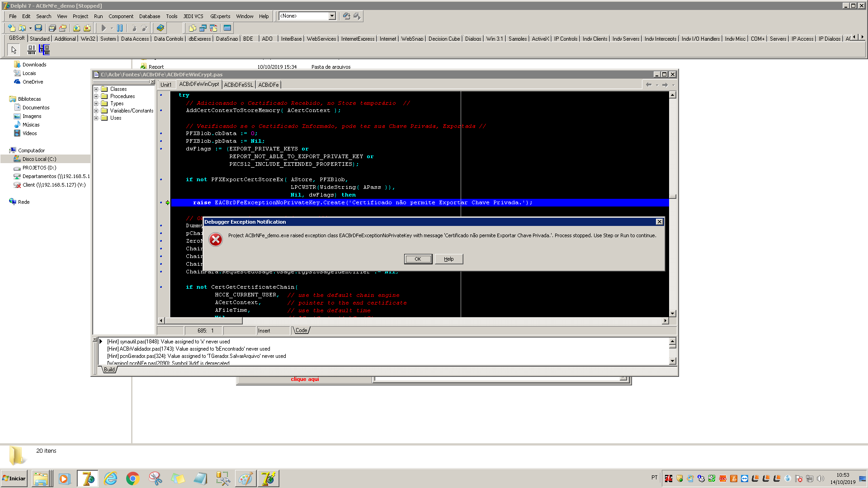
Task: Toggle breakpoint on PFXBlob.cbData line gutter
Action: (161, 133)
